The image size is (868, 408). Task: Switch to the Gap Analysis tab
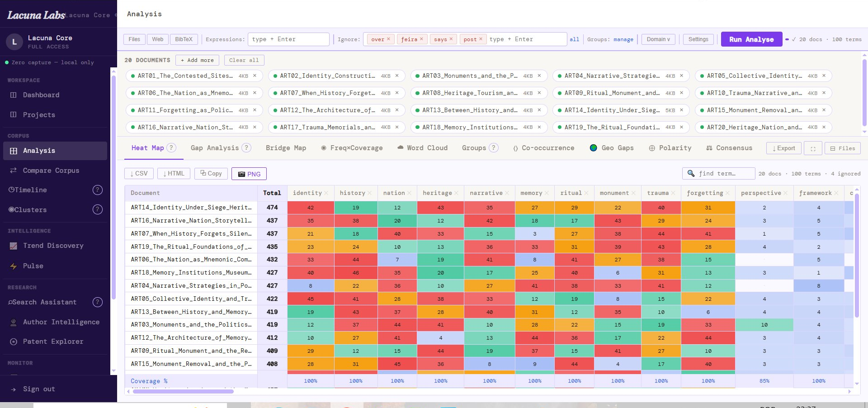coord(215,148)
